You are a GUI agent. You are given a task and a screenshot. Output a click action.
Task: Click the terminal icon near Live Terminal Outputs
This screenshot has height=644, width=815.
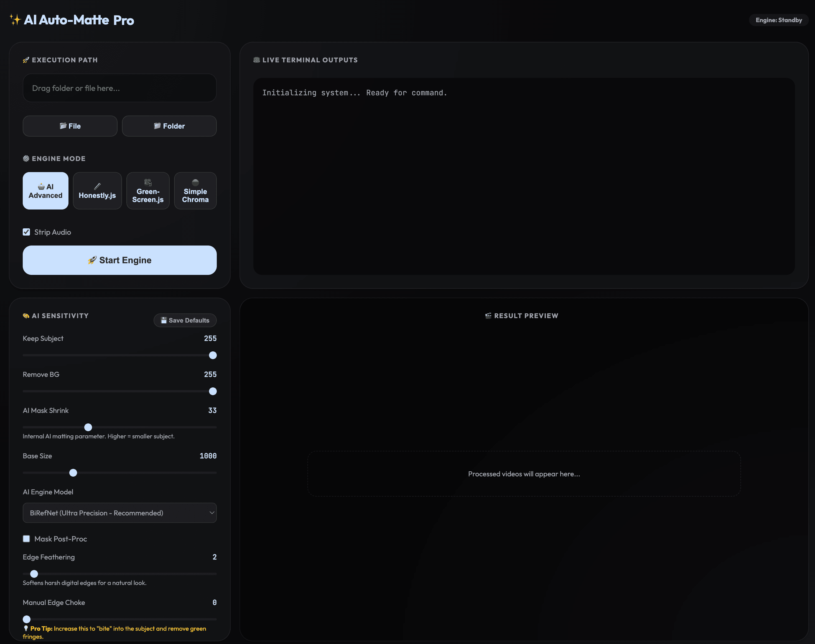(x=256, y=60)
